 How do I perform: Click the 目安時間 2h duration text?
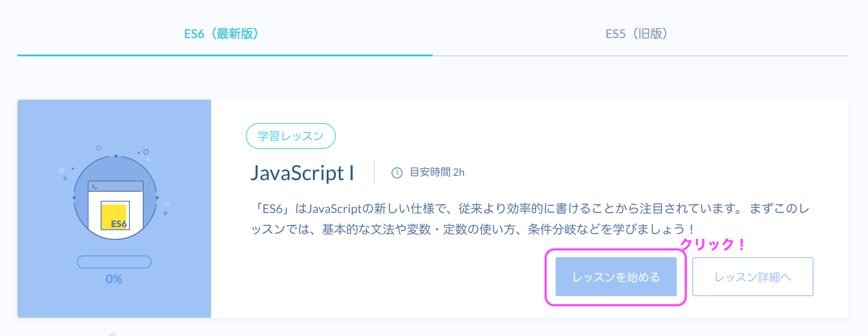pos(437,173)
